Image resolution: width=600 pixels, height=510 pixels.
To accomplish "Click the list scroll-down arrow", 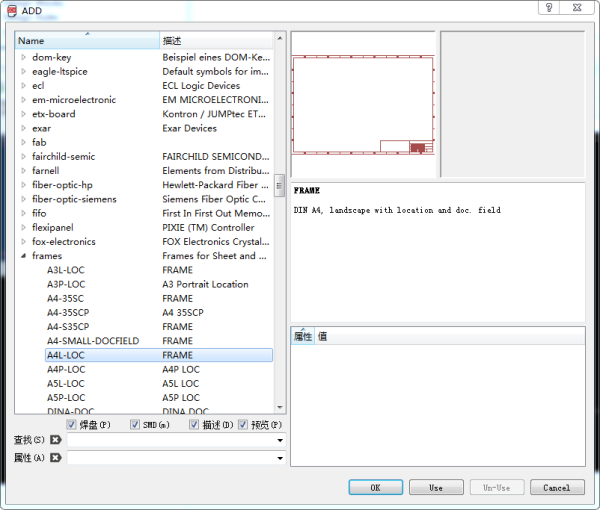I will pyautogui.click(x=280, y=407).
